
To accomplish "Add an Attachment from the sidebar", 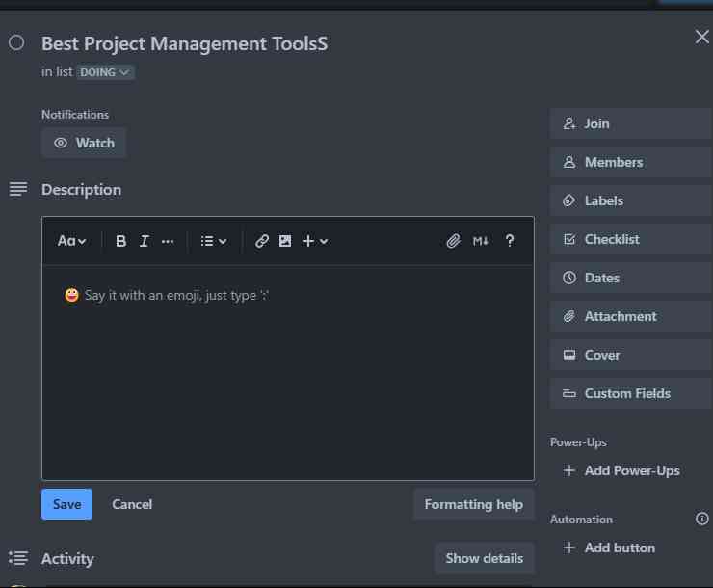I will (x=631, y=316).
